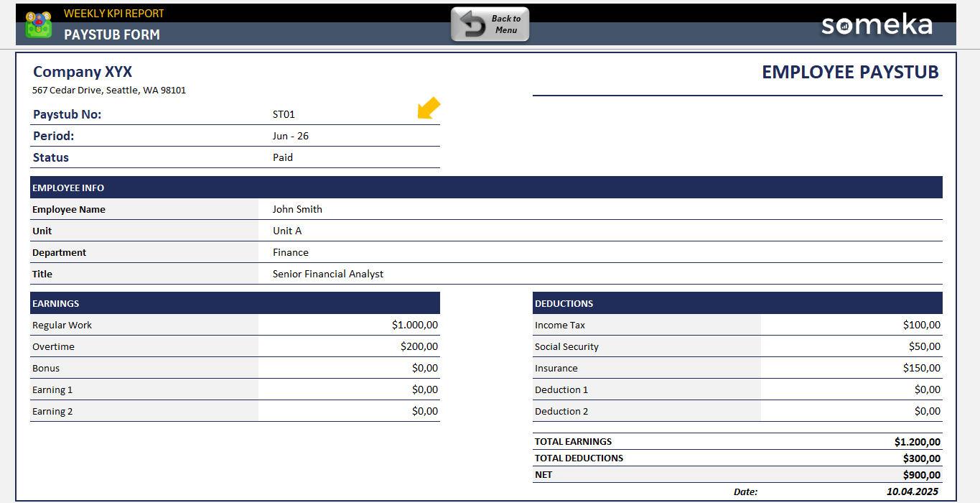980x503 pixels.
Task: Select the Period cell Jun - 26
Action: click(x=291, y=136)
